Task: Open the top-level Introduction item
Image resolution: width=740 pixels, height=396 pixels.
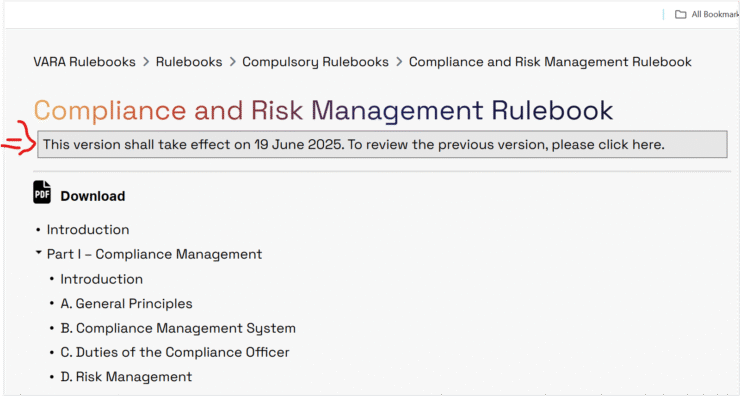Action: click(x=88, y=230)
